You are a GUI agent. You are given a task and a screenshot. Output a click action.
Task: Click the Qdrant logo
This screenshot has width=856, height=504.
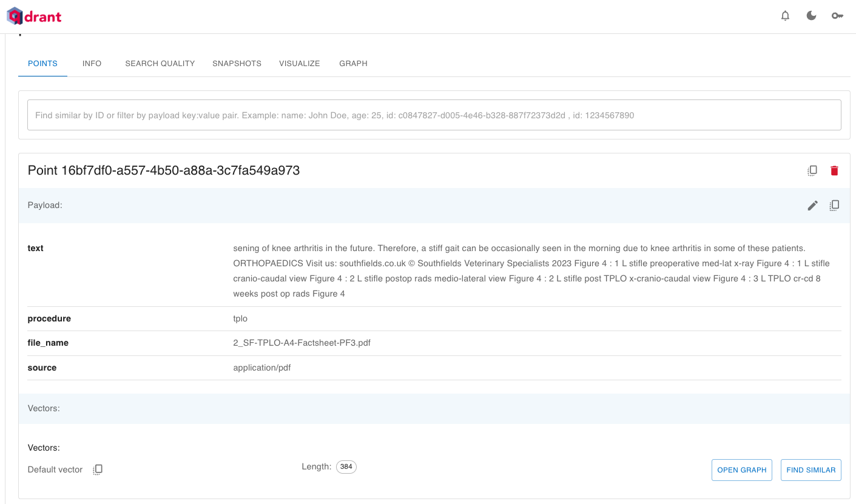pos(33,16)
